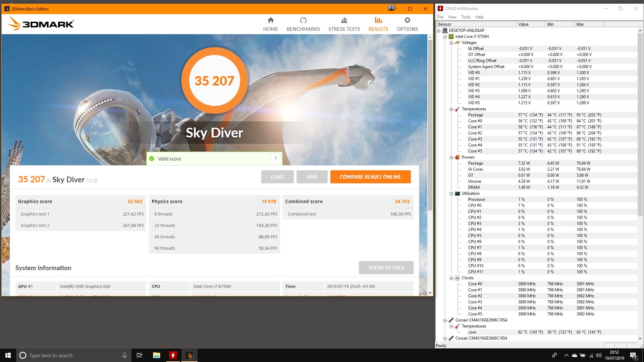Screen dimensions: 644x362
Task: Open the People icon in system tray
Action: coord(554,355)
